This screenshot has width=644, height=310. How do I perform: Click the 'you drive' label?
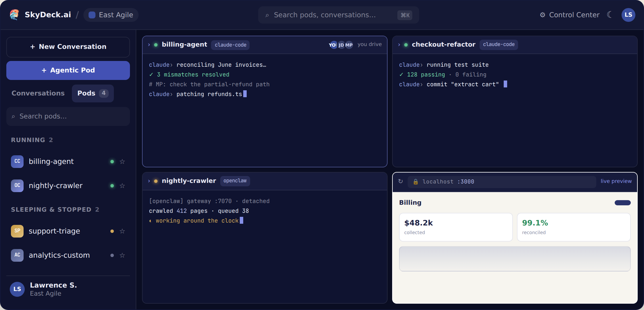tap(370, 44)
